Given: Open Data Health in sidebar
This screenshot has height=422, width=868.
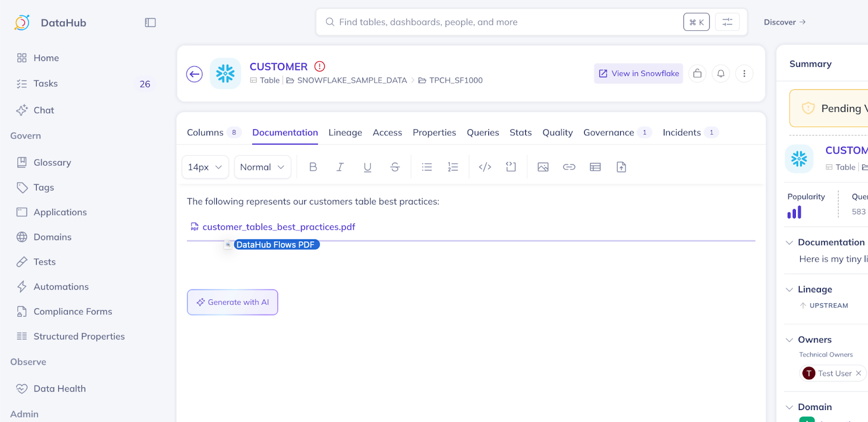Looking at the screenshot, I should click(51, 389).
